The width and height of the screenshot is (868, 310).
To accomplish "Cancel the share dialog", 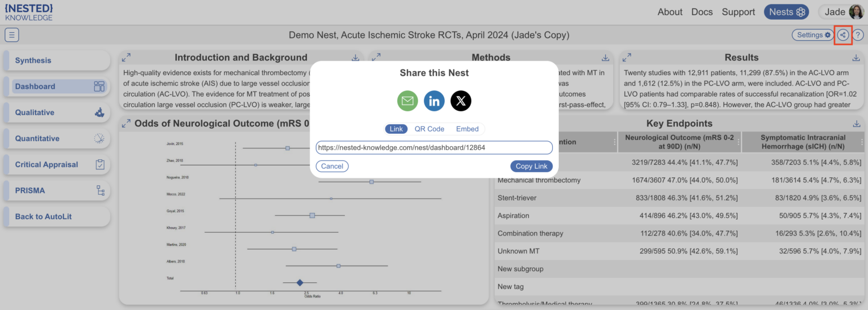I will pos(332,166).
